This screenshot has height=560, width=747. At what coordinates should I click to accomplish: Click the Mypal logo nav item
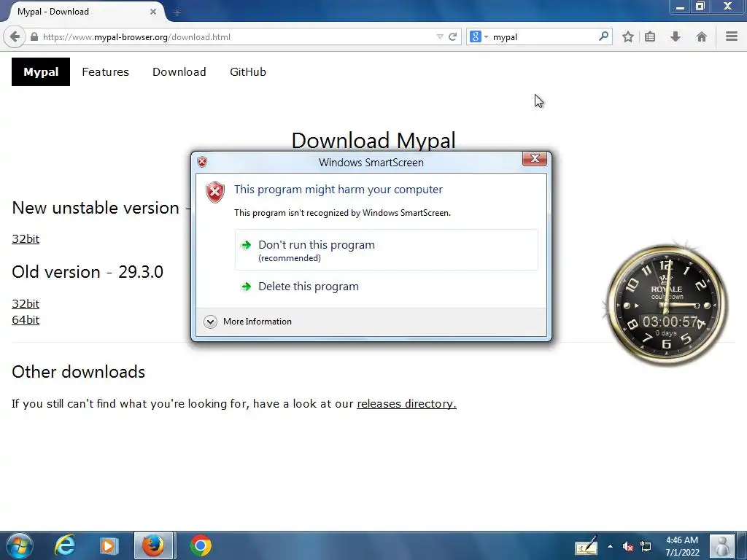pyautogui.click(x=41, y=72)
